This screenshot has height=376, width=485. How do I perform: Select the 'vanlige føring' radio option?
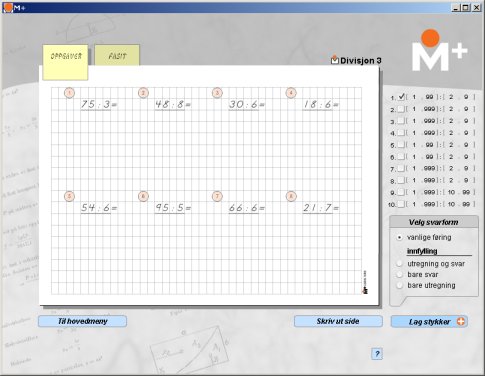pyautogui.click(x=399, y=238)
